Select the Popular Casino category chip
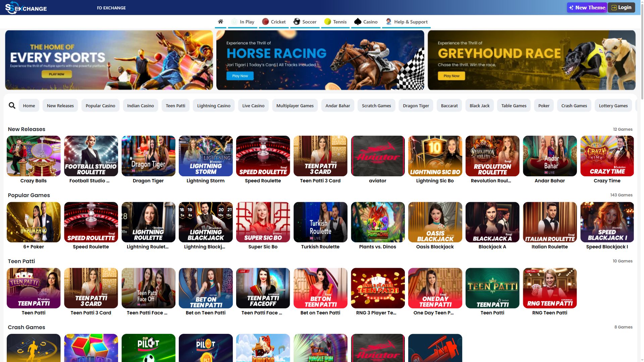 (x=100, y=106)
